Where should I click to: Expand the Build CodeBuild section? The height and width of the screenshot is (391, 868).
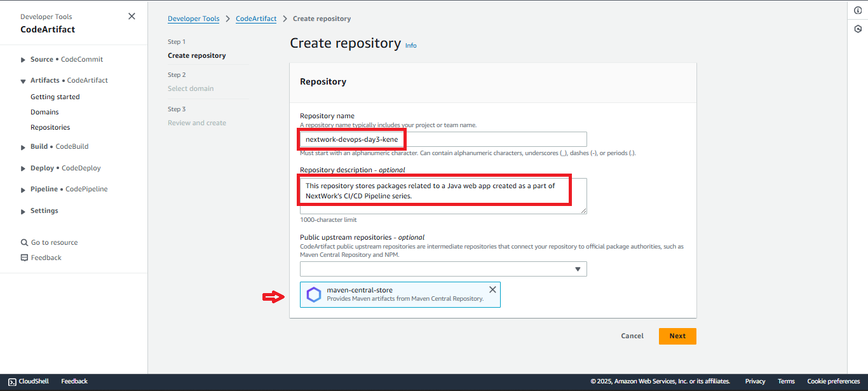pyautogui.click(x=23, y=147)
